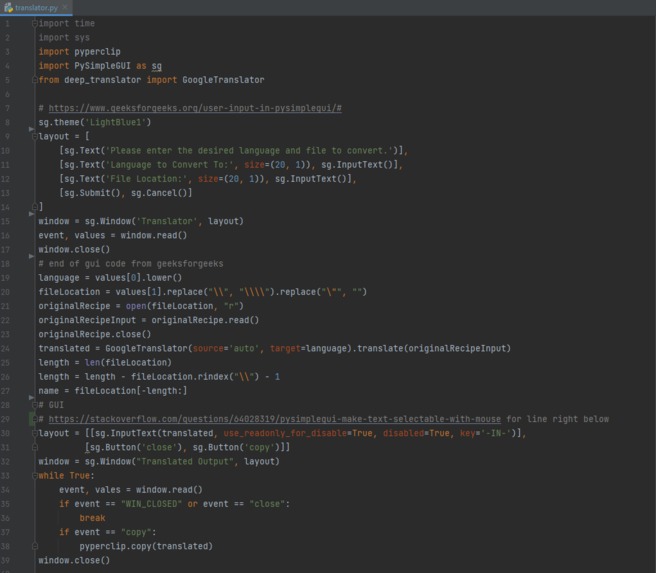Click 'fileLocation.rindex' on line 26
The height and width of the screenshot is (573, 656).
179,377
